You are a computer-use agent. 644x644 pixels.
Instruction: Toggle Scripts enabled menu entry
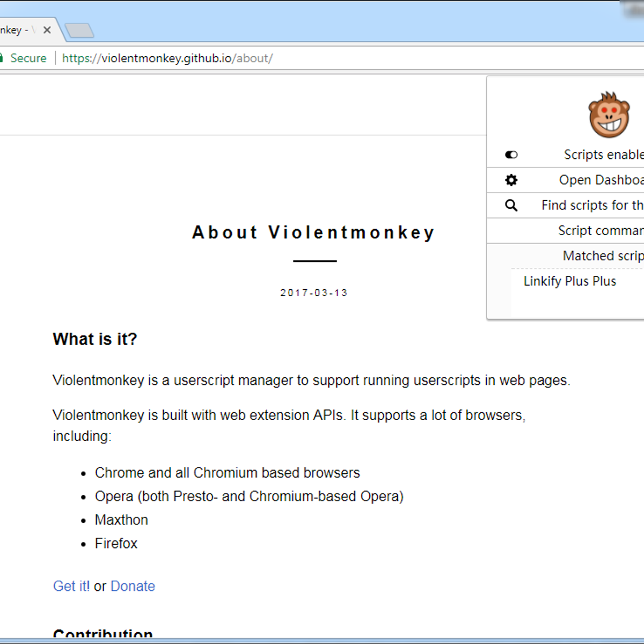click(566, 155)
